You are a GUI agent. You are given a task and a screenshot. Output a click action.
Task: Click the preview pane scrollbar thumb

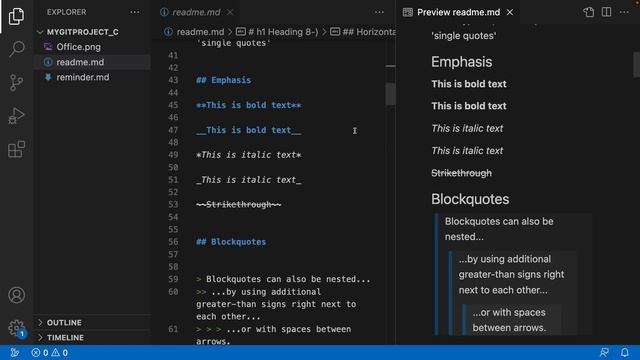coord(636,64)
